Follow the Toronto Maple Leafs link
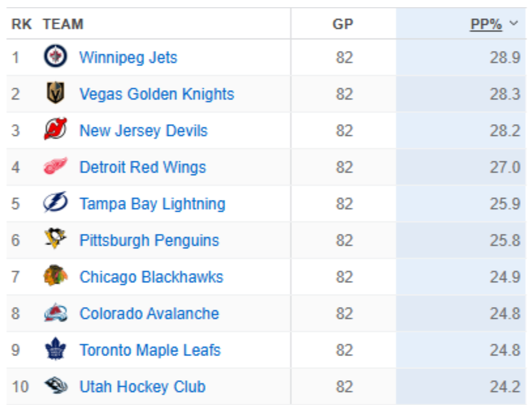The width and height of the screenshot is (532, 405). [150, 350]
